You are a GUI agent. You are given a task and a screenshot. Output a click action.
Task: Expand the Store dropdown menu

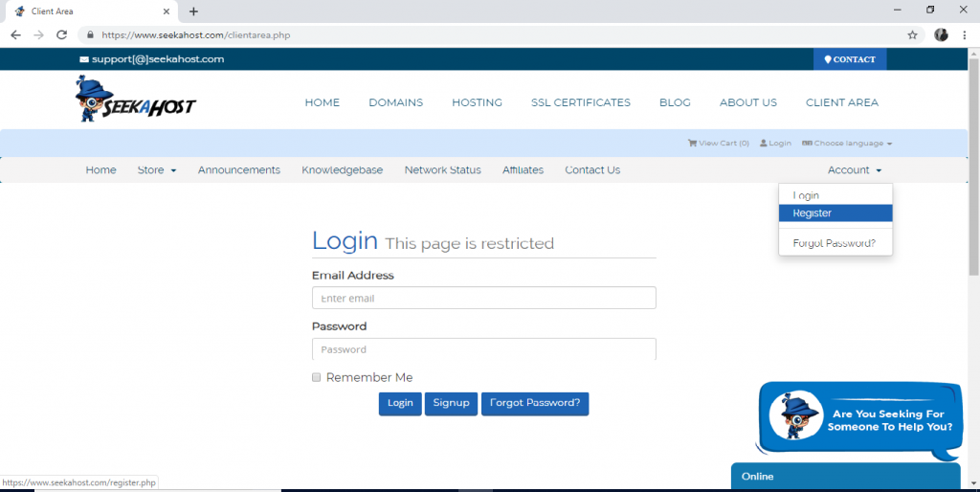click(157, 170)
